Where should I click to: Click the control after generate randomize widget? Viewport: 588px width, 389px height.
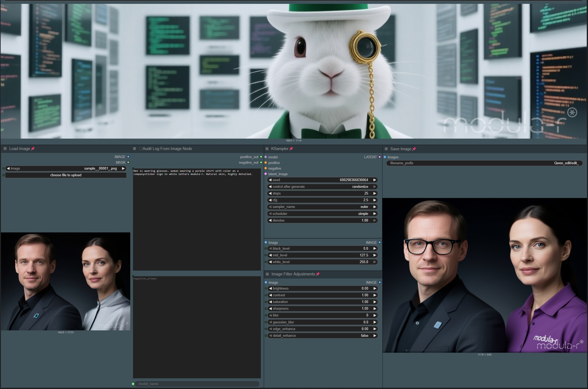tap(322, 186)
